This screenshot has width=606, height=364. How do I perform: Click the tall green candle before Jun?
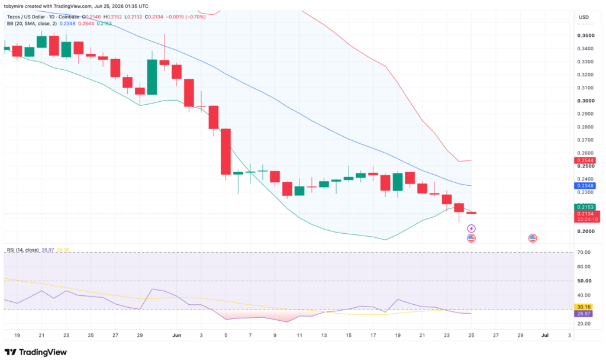(152, 77)
